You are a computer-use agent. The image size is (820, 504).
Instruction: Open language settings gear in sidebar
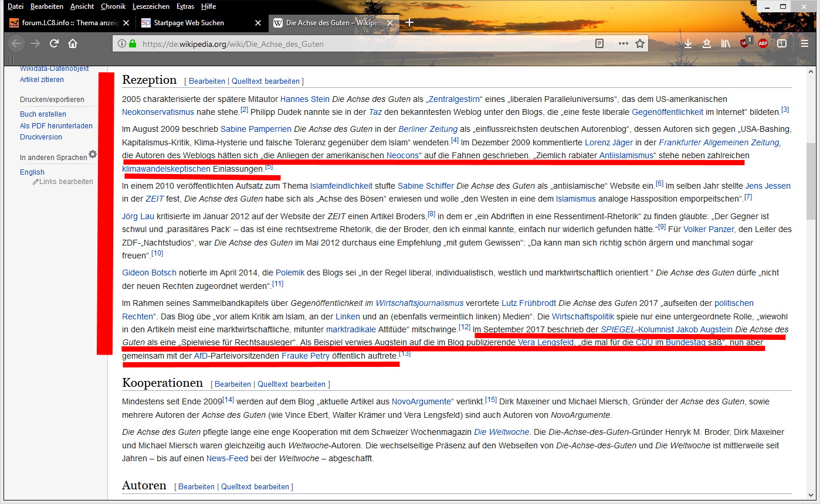point(92,155)
